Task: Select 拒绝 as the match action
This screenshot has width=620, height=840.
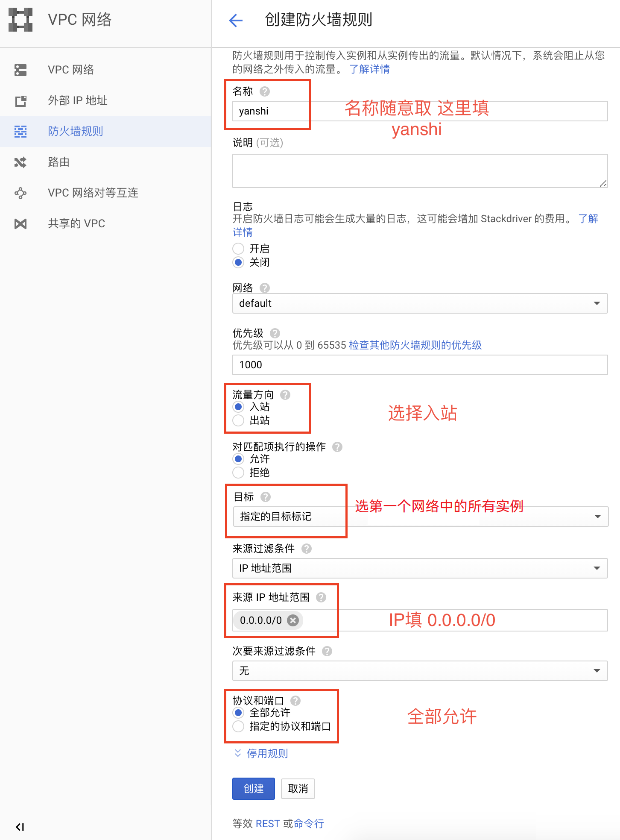Action: pyautogui.click(x=238, y=473)
